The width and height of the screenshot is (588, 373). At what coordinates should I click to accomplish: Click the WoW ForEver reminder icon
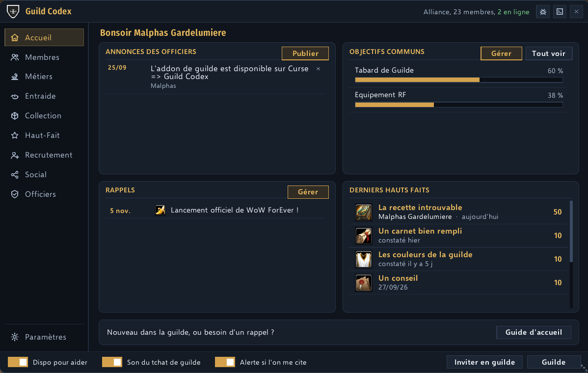pos(160,210)
